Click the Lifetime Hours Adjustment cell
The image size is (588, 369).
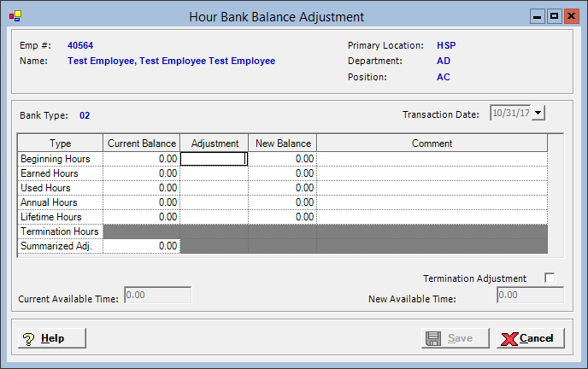coord(215,217)
